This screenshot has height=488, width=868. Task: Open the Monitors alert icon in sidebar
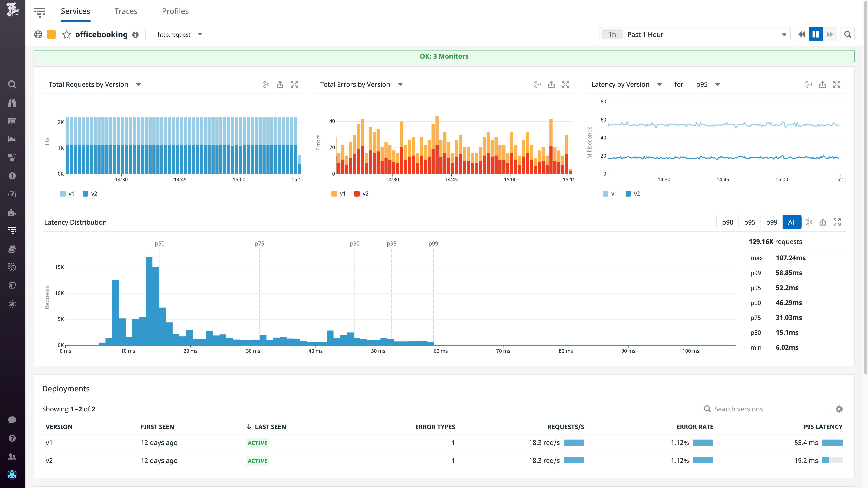pyautogui.click(x=12, y=176)
